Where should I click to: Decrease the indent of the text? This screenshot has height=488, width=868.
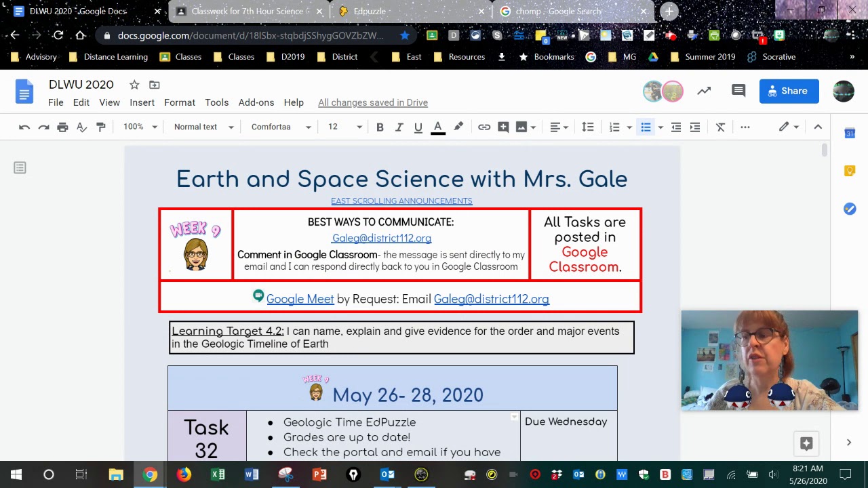point(676,127)
